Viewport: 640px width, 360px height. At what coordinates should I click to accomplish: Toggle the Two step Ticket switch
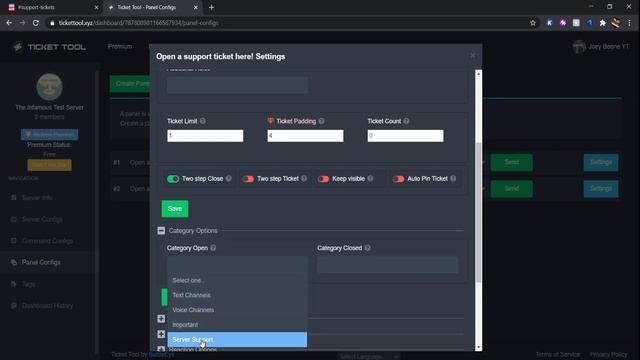tap(248, 179)
